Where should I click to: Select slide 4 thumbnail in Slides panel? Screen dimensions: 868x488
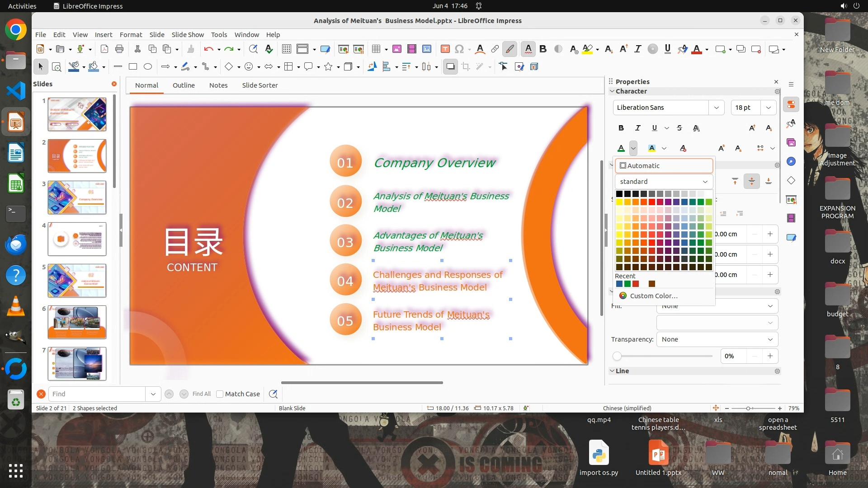click(x=77, y=239)
